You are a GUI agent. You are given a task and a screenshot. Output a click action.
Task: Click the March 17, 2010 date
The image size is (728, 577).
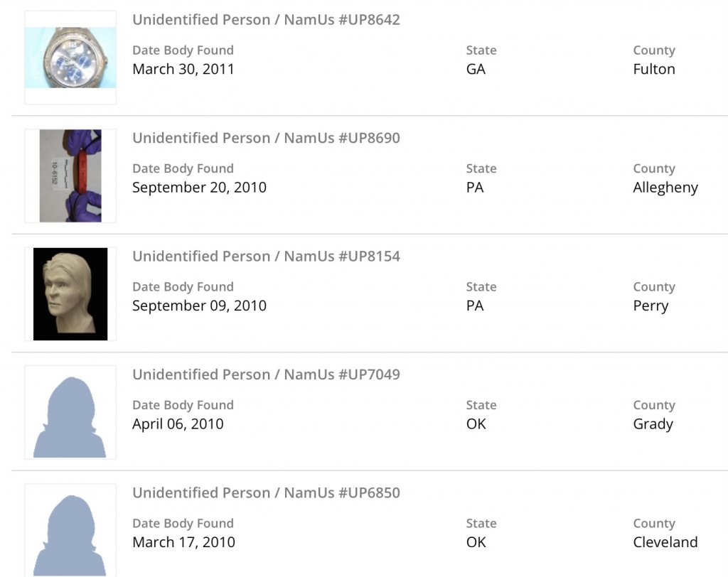pyautogui.click(x=183, y=542)
